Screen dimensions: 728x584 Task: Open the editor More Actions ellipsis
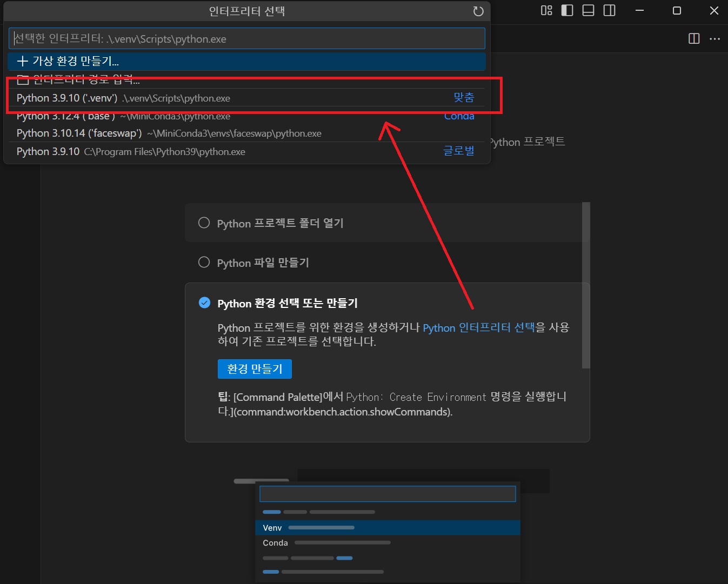point(714,38)
